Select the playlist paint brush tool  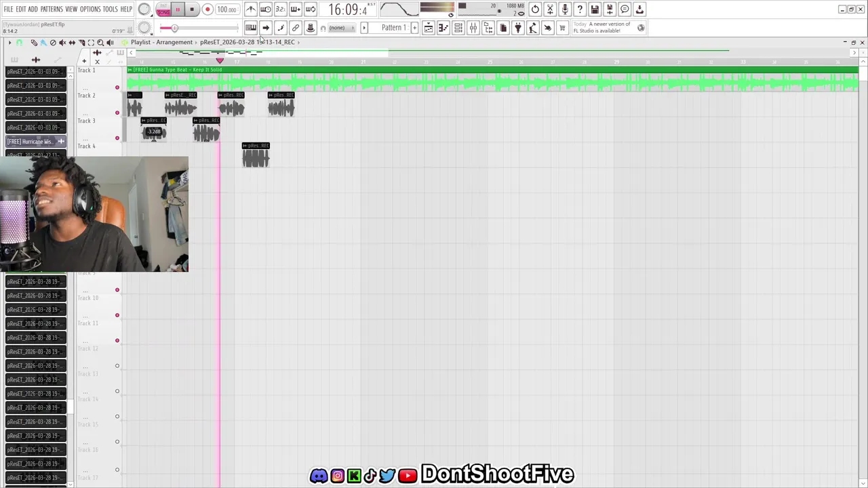[x=43, y=43]
